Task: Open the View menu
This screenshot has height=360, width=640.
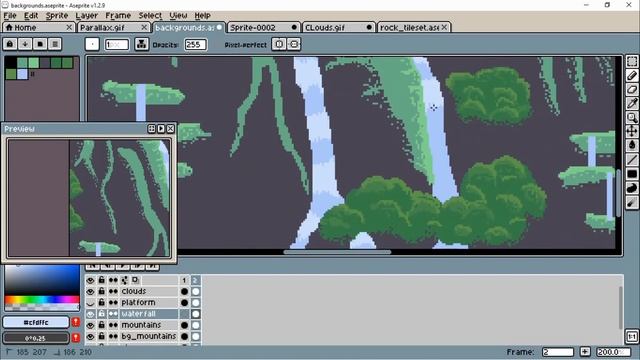Action: tap(178, 16)
